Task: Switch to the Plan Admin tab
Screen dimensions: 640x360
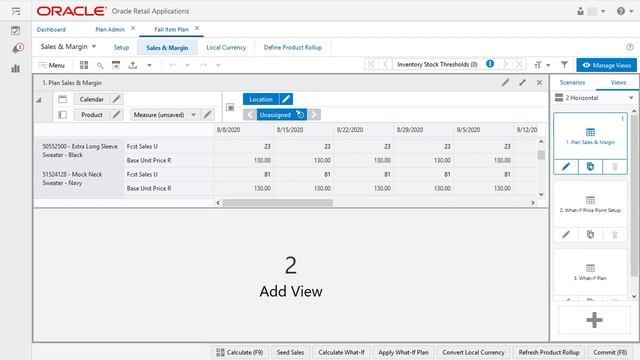Action: 110,29
